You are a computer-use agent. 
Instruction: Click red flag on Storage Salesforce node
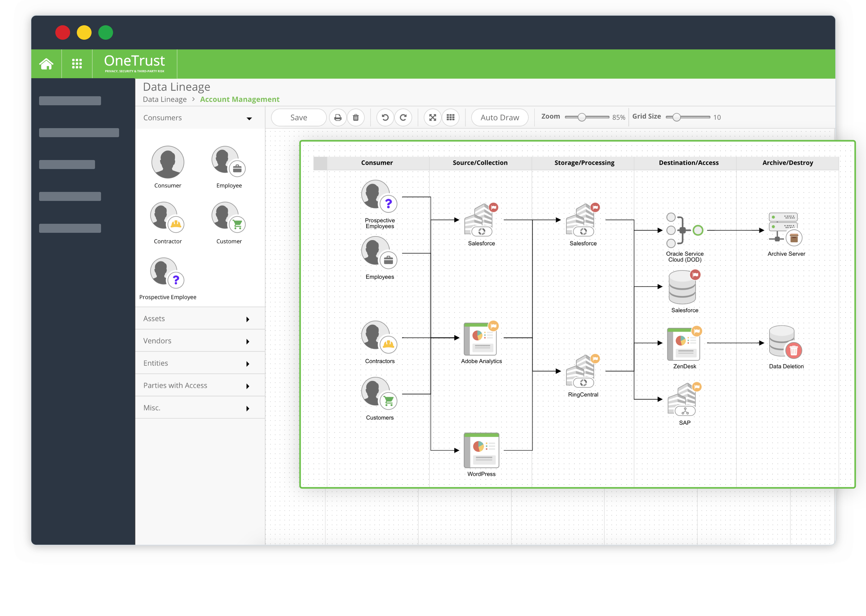[x=595, y=207]
